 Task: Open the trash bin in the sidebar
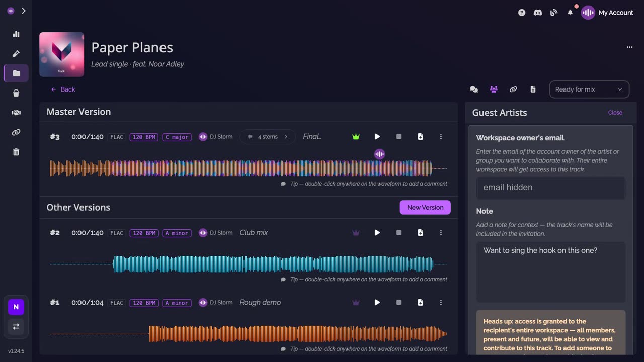click(16, 152)
